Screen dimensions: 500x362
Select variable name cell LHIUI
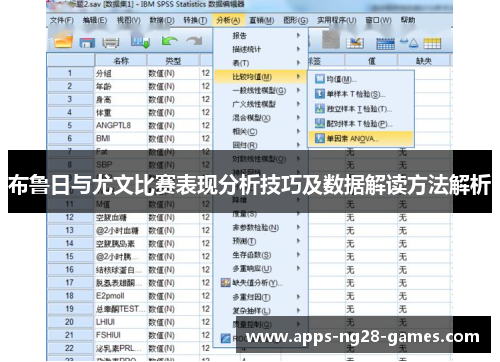click(121, 322)
